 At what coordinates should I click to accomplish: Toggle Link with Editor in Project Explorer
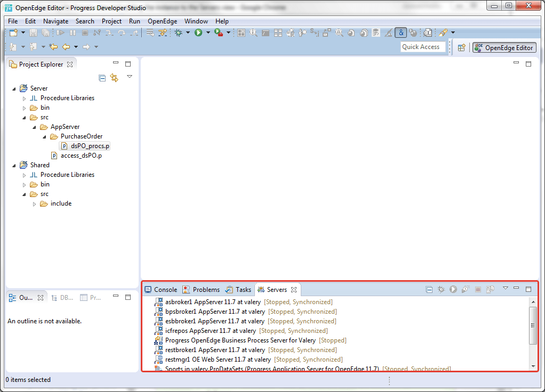(114, 78)
